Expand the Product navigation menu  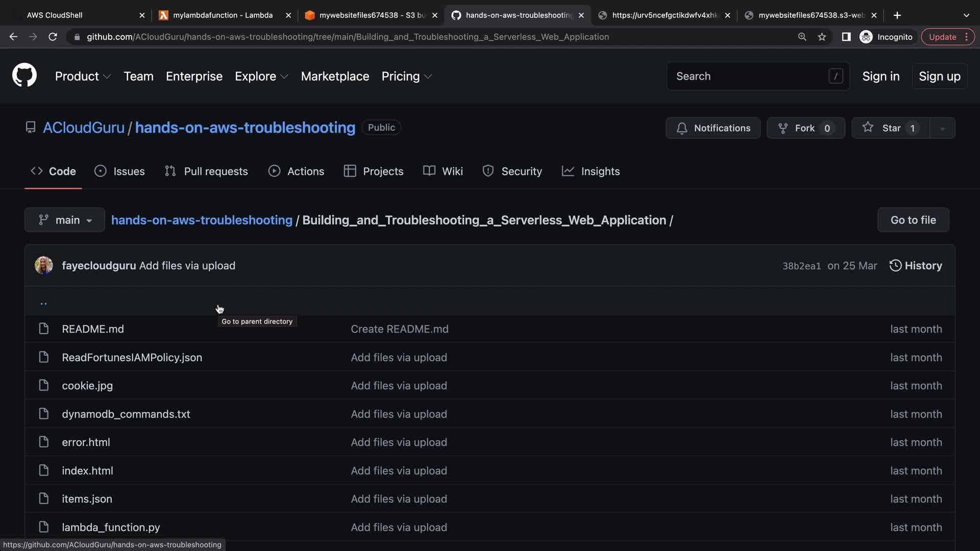[x=83, y=76]
